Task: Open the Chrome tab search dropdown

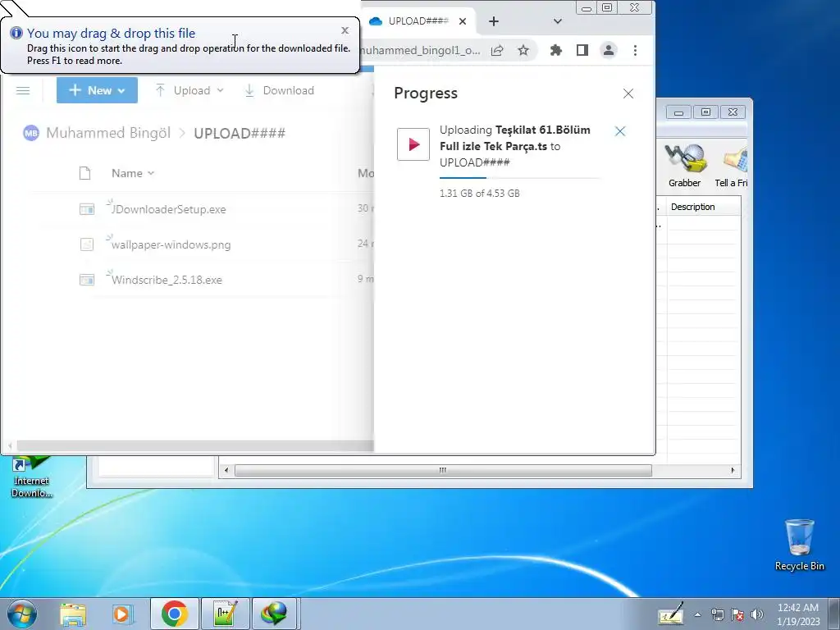Action: click(557, 21)
